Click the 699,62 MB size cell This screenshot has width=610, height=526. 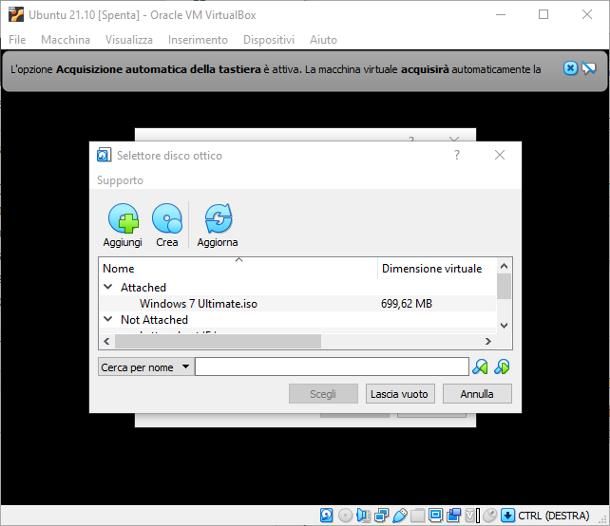tap(407, 303)
